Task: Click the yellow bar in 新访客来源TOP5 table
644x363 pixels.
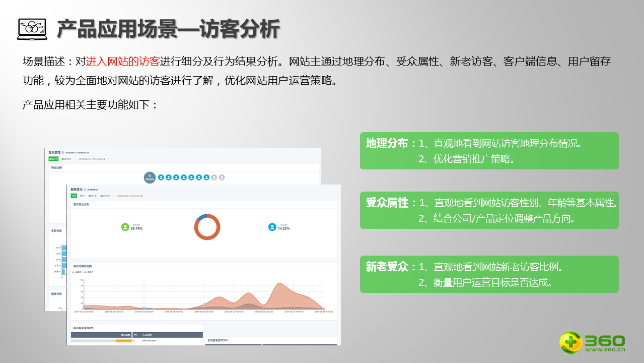Action: pyautogui.click(x=123, y=341)
